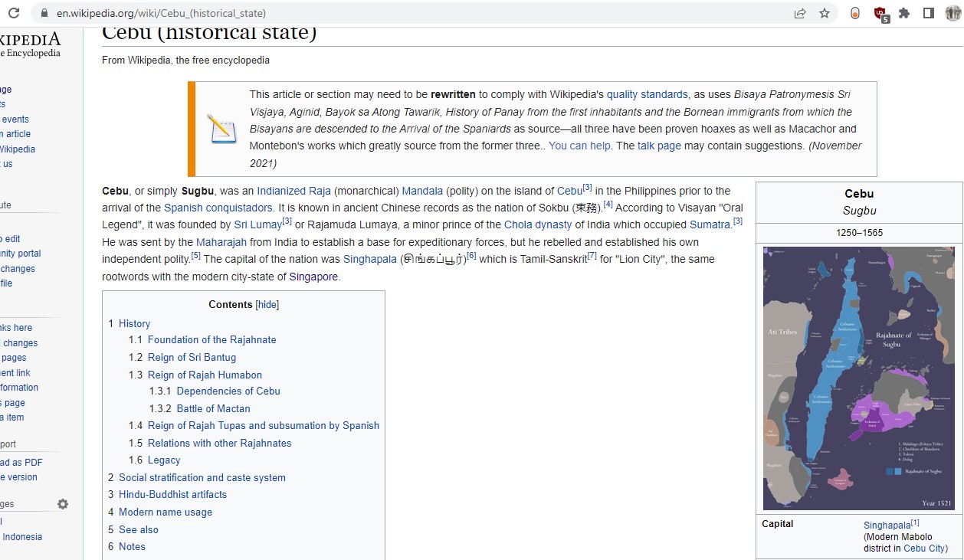Click the lock icon for site information
The height and width of the screenshot is (560, 964).
click(x=43, y=13)
